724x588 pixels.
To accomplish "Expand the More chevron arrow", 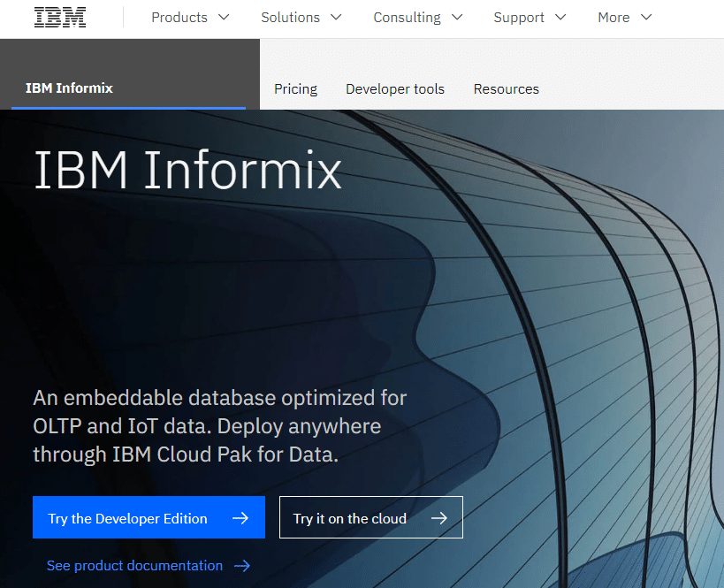I will pos(646,18).
